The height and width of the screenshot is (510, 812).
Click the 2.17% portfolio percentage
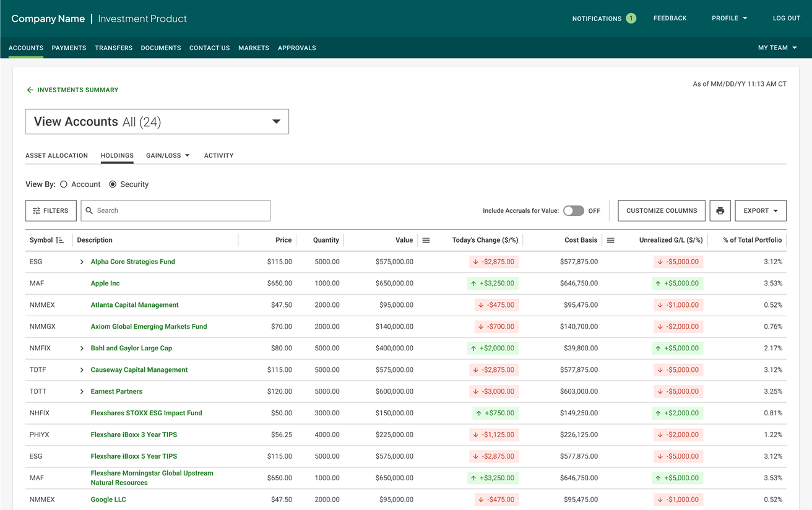pyautogui.click(x=773, y=348)
